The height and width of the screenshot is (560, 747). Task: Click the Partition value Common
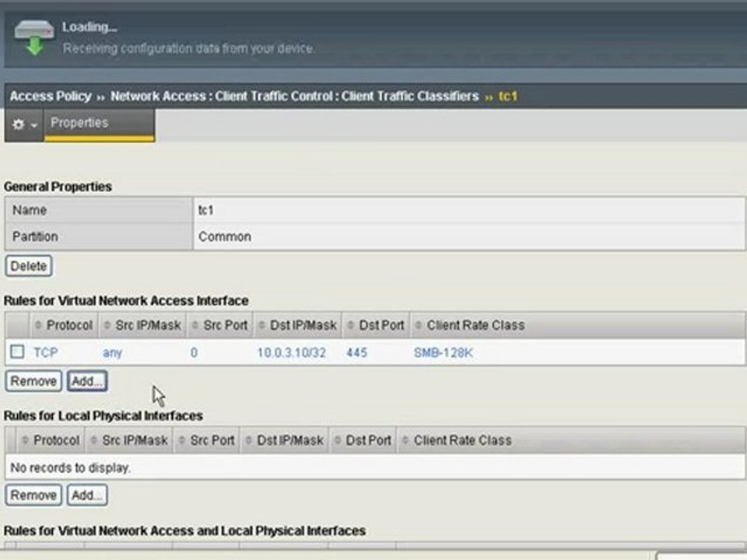click(468, 236)
